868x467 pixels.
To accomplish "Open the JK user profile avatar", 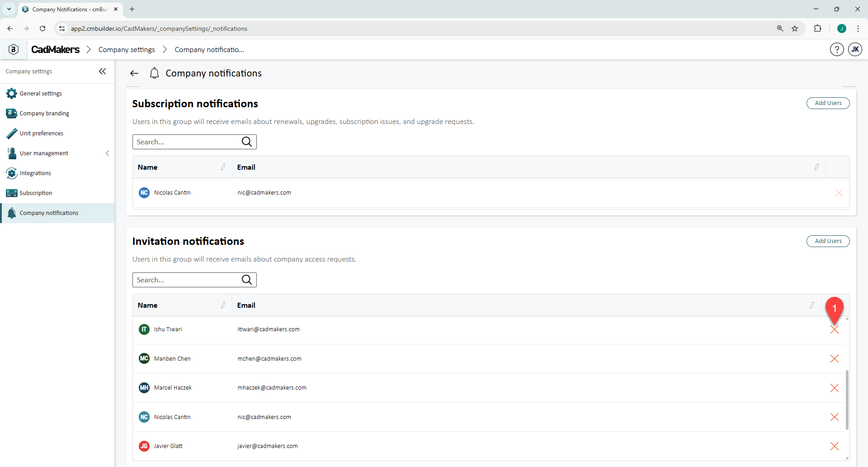I will (855, 49).
